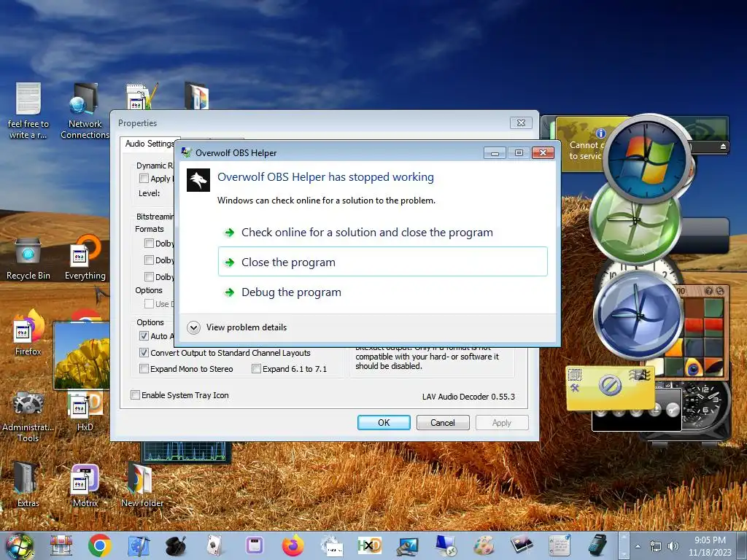Launch HxD from the desktop shortcut
The height and width of the screenshot is (560, 747).
coord(85,411)
